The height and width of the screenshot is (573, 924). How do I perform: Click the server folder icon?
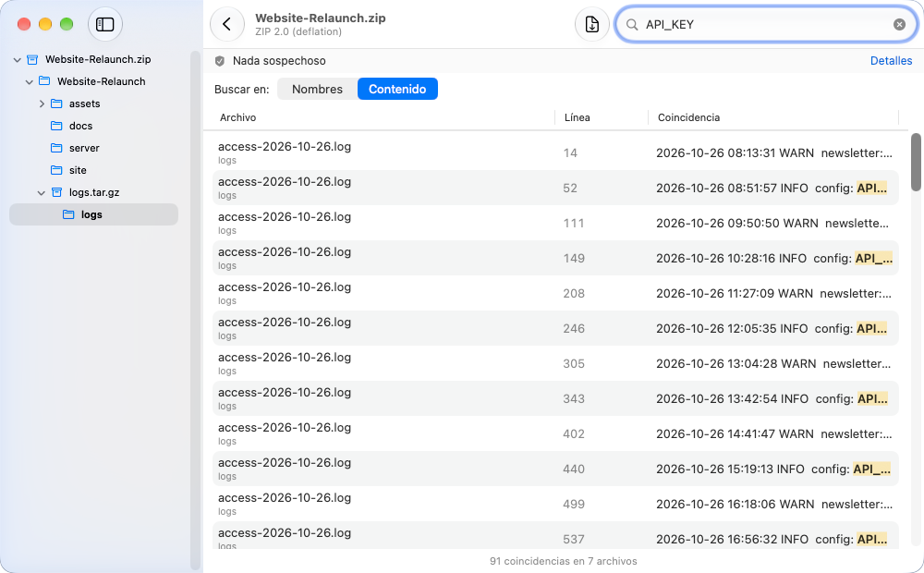56,148
